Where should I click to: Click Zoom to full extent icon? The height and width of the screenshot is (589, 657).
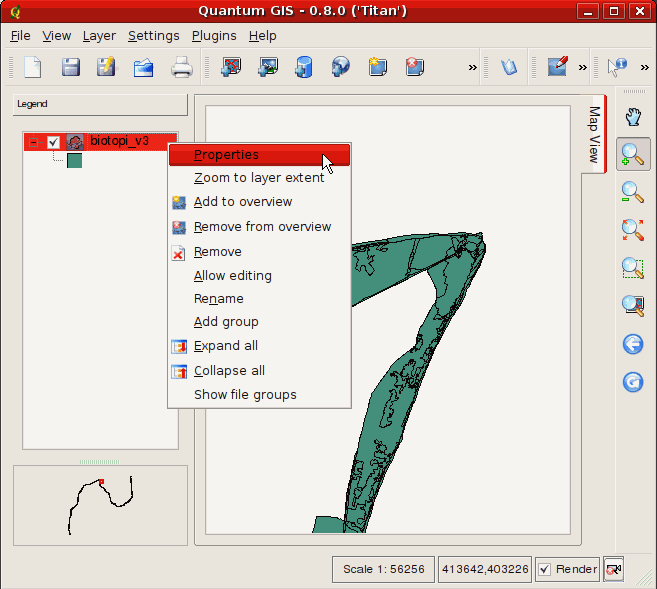[x=633, y=230]
